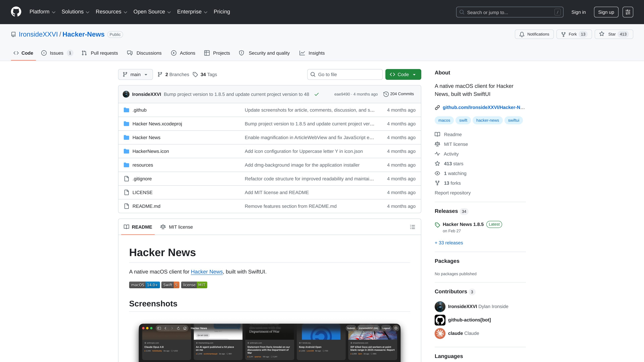Click the Notifications bell button

click(x=534, y=34)
